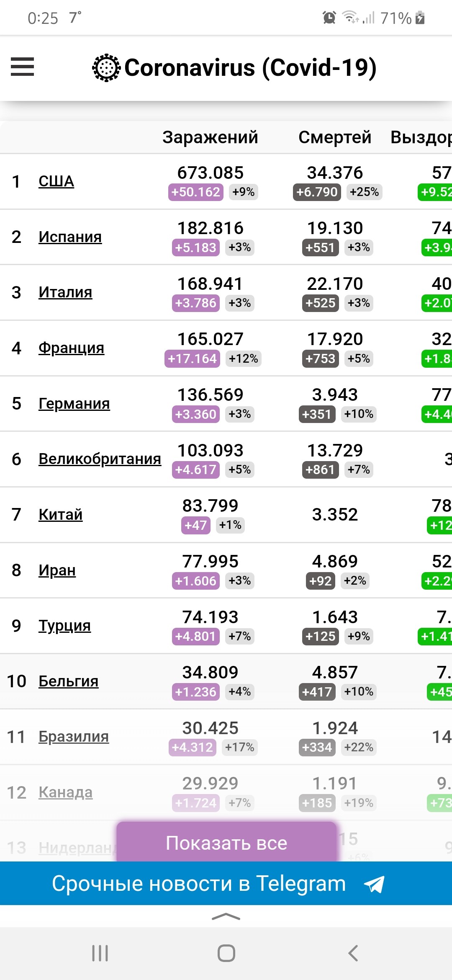Tap the Coronavirus (Covid-19) title

tap(250, 67)
